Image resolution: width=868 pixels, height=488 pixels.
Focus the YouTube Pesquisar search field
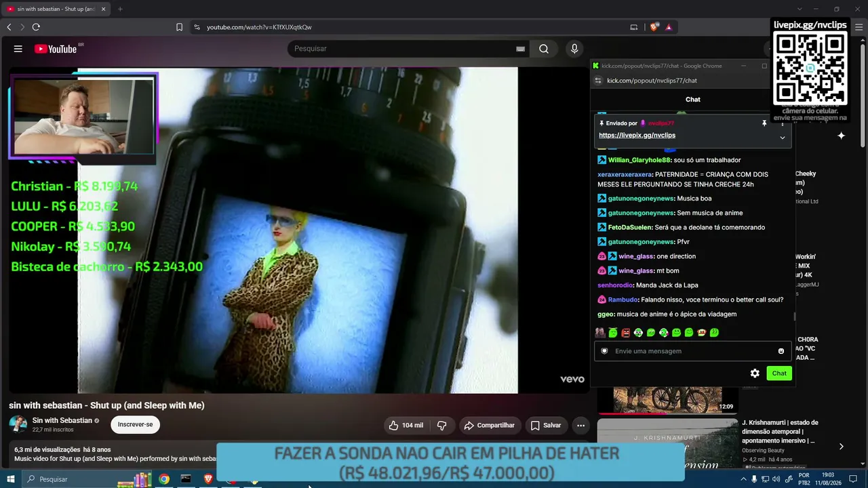(407, 49)
